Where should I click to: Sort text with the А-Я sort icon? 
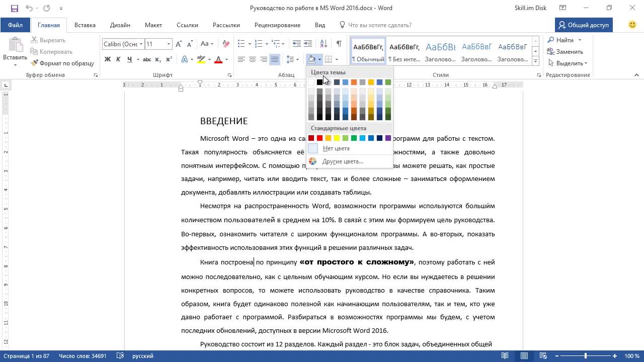tap(324, 44)
